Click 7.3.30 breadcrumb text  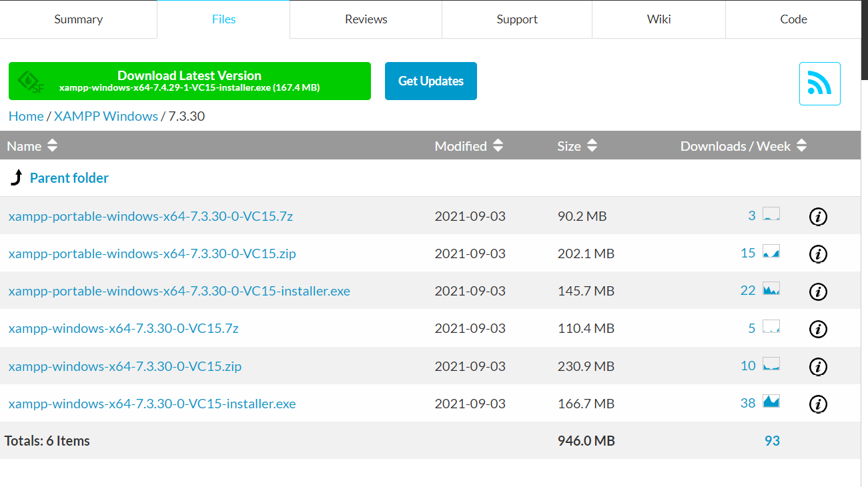186,116
